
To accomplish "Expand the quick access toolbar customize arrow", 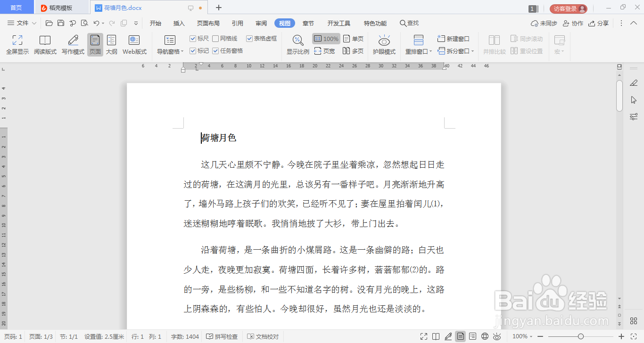I will 136,23.
